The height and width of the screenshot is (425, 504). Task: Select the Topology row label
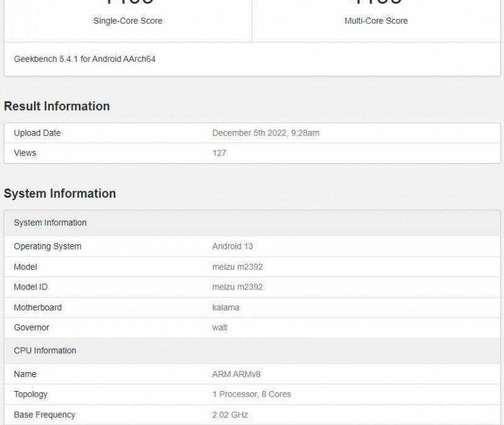click(30, 394)
